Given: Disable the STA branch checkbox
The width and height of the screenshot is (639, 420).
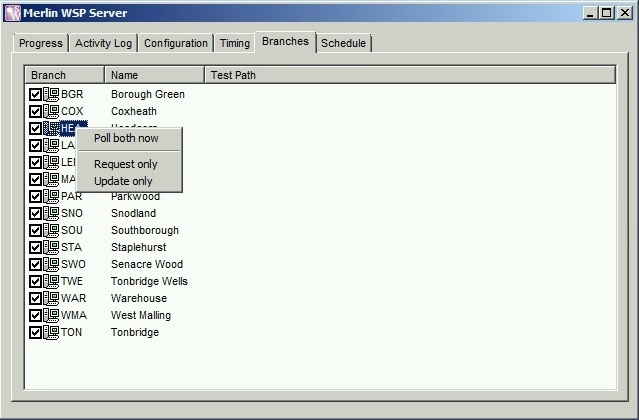Looking at the screenshot, I should 35,248.
